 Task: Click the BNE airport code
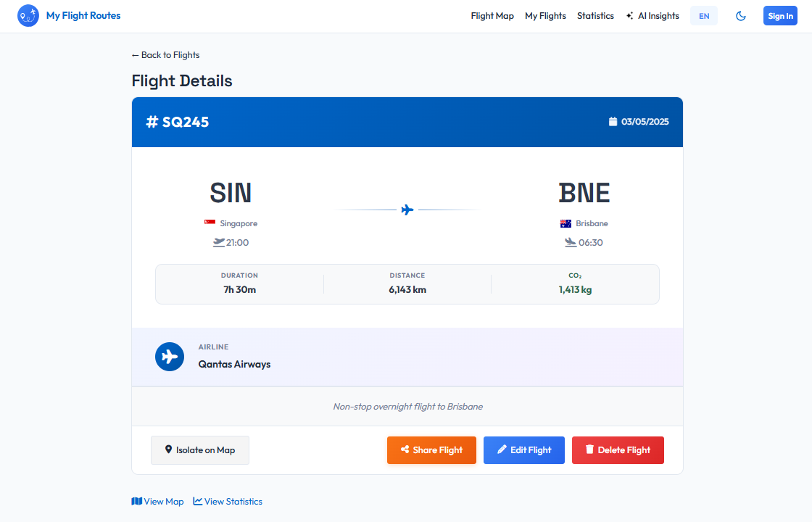pyautogui.click(x=584, y=193)
